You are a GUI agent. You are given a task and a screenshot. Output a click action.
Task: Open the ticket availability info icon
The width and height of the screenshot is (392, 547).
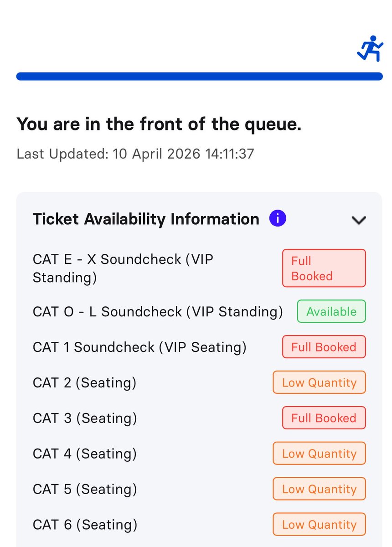(277, 219)
